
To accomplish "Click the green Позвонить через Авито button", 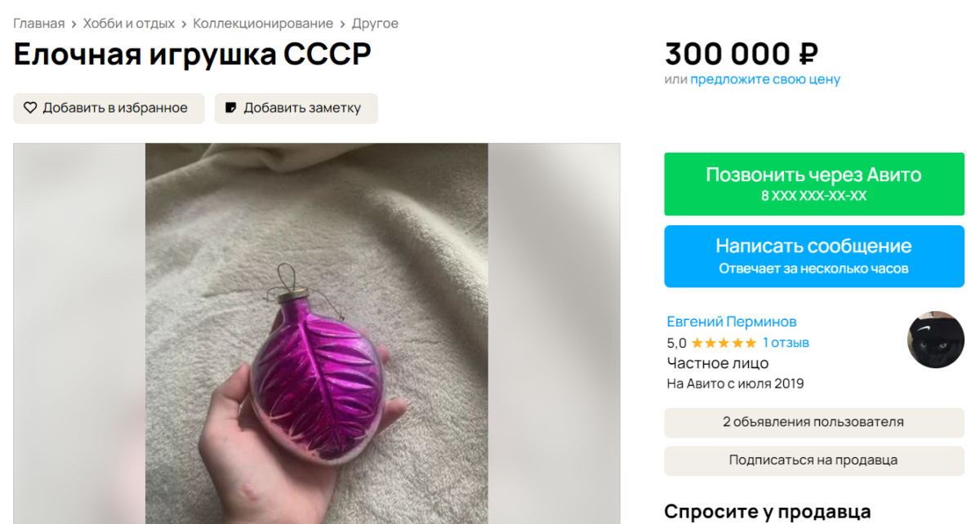I will [813, 184].
